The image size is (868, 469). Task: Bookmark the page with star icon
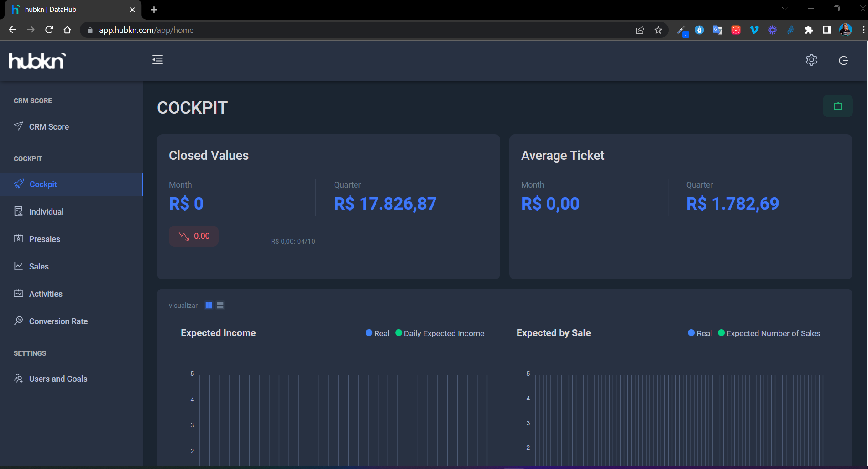pyautogui.click(x=658, y=30)
